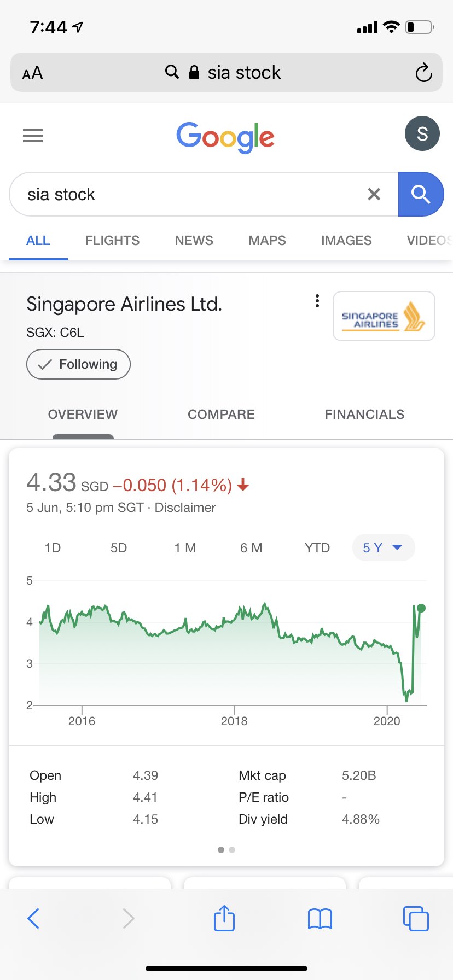453x980 pixels.
Task: Open the Google hamburger menu
Action: [x=33, y=135]
